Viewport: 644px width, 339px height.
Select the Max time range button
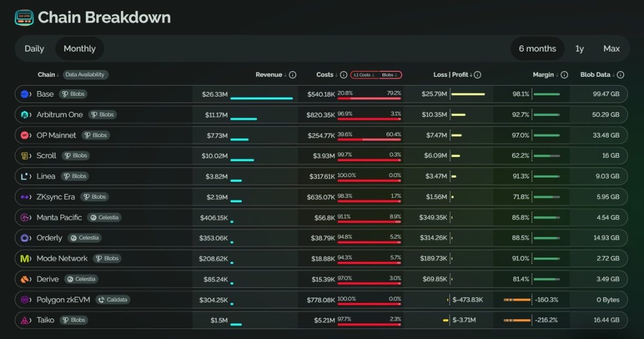click(x=611, y=49)
